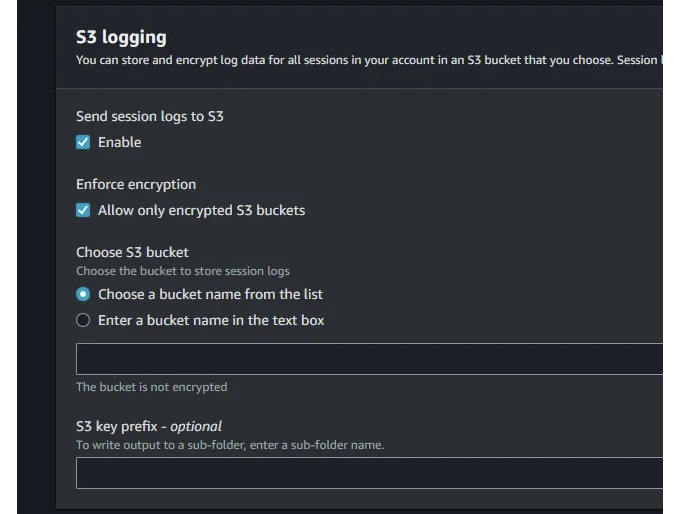The image size is (680, 514).
Task: Toggle the Allow only encrypted S3 buckets checkbox
Action: coord(83,210)
